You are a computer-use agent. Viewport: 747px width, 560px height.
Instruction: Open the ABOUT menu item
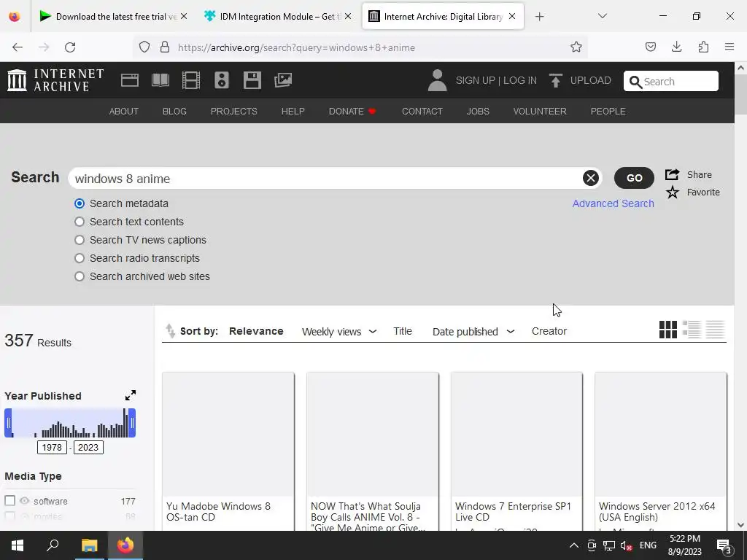click(124, 111)
